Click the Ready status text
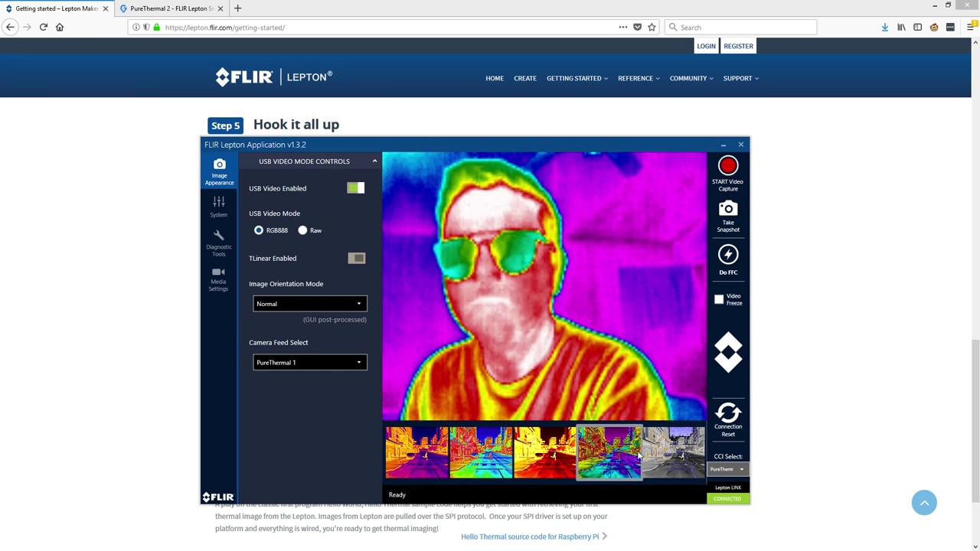The height and width of the screenshot is (551, 980). tap(397, 494)
